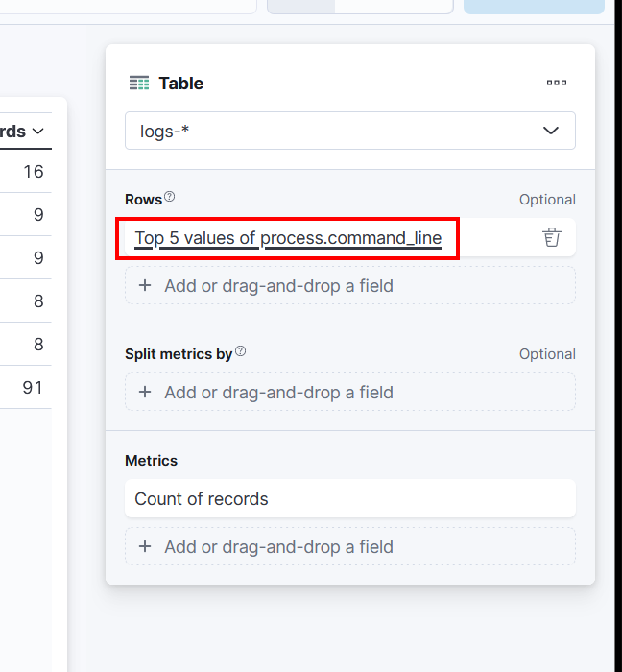Screen dimensions: 622x672
Task: Delete the Top 5 values row dimension
Action: coord(551,237)
